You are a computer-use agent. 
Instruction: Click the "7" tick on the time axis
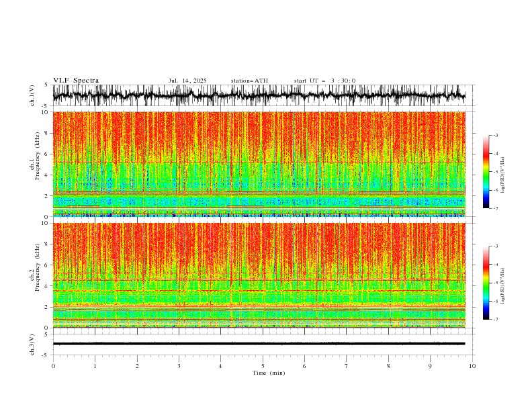point(347,366)
